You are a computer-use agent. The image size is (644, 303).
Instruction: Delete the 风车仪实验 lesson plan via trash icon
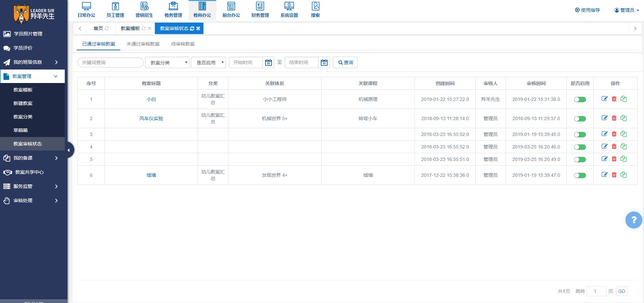click(614, 118)
